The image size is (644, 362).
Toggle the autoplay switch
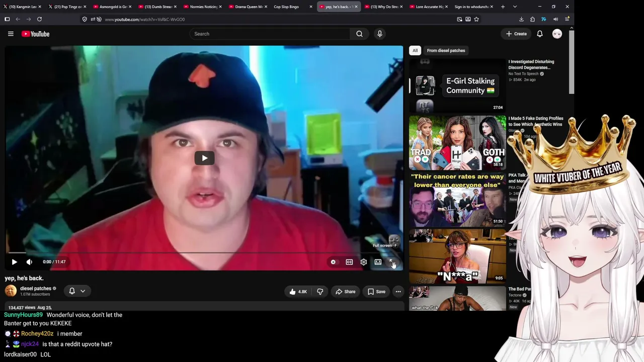click(333, 262)
